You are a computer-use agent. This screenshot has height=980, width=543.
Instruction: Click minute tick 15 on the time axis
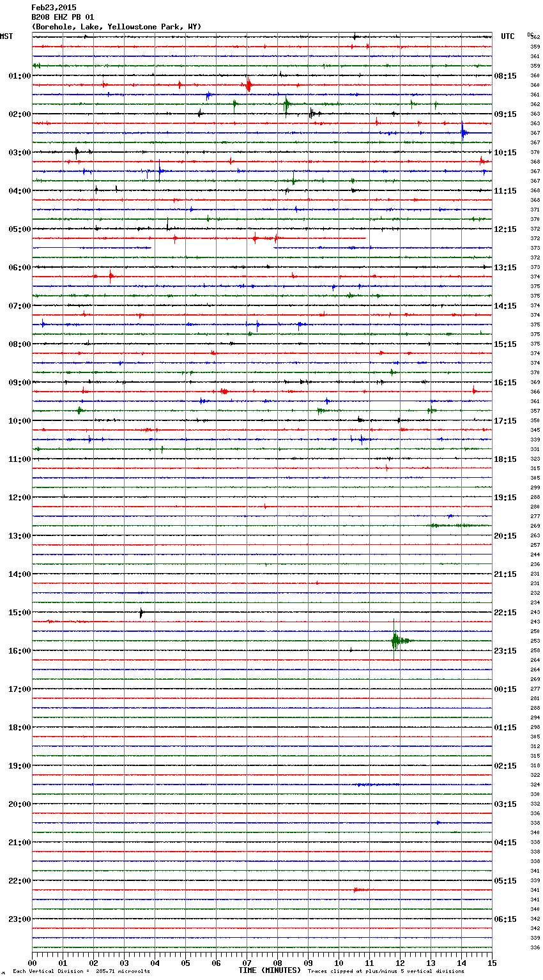[492, 963]
